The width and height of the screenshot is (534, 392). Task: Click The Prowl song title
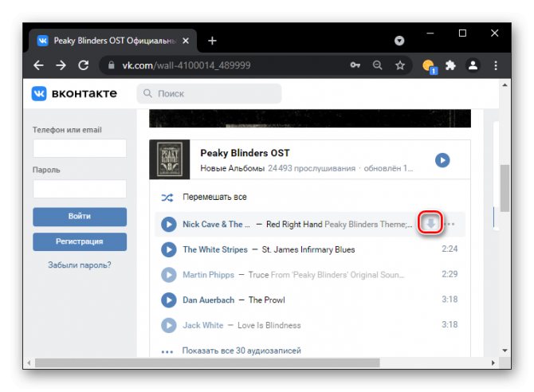click(267, 300)
